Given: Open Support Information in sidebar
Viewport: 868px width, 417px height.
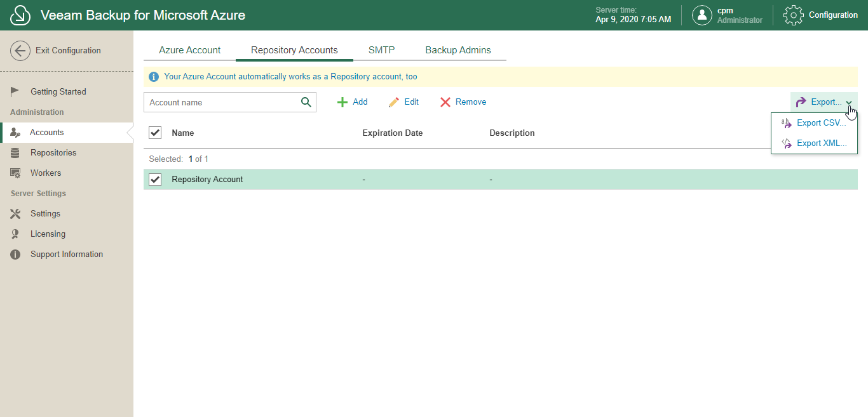Looking at the screenshot, I should (x=67, y=255).
